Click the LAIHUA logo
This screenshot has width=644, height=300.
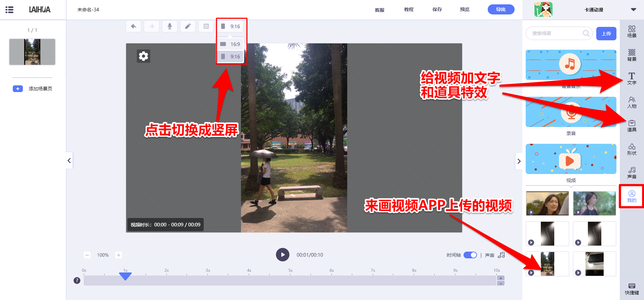40,10
